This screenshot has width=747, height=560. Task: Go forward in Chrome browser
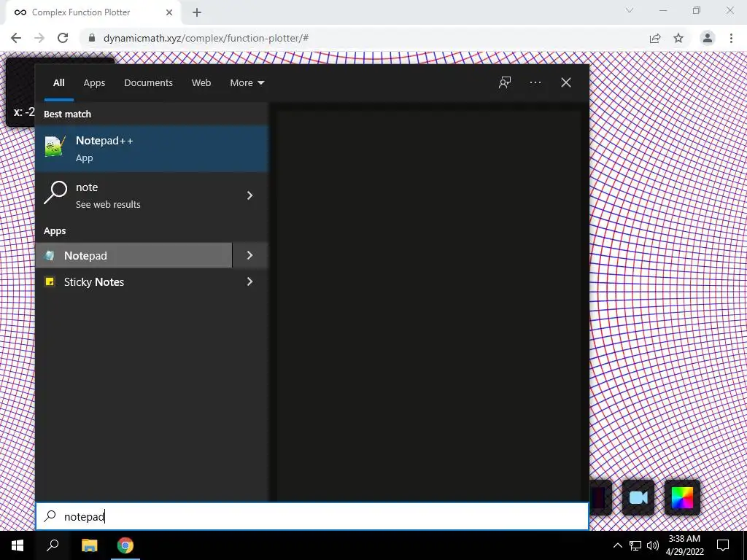(39, 38)
